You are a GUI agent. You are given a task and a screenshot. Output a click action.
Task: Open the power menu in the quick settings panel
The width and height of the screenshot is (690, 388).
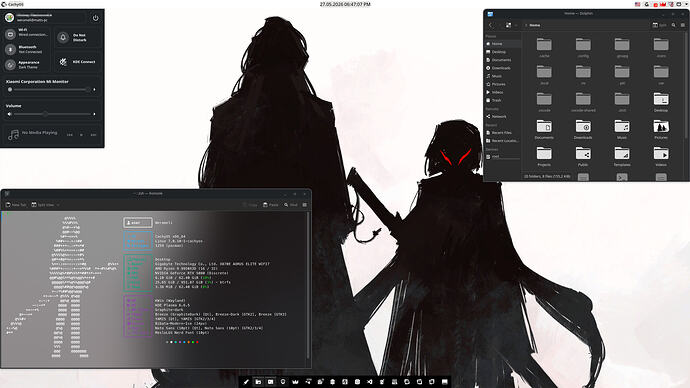point(95,18)
